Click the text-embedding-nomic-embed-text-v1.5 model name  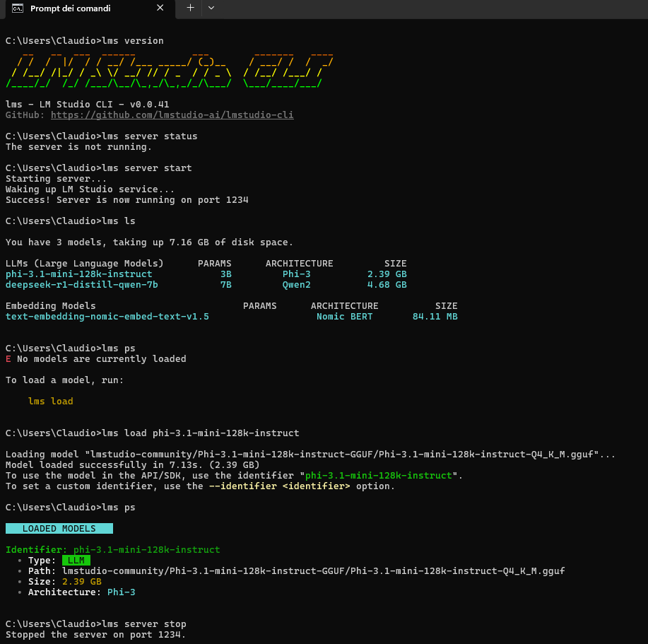(x=107, y=317)
